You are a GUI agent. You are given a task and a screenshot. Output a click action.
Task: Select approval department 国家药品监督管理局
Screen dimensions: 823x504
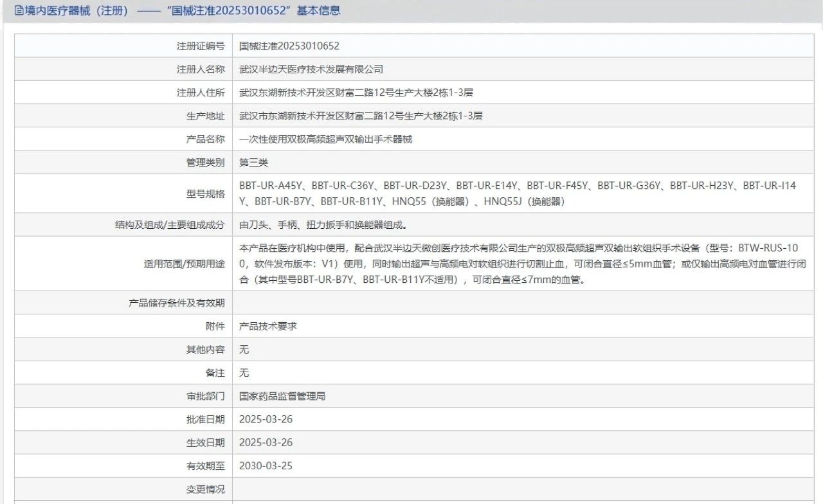282,396
